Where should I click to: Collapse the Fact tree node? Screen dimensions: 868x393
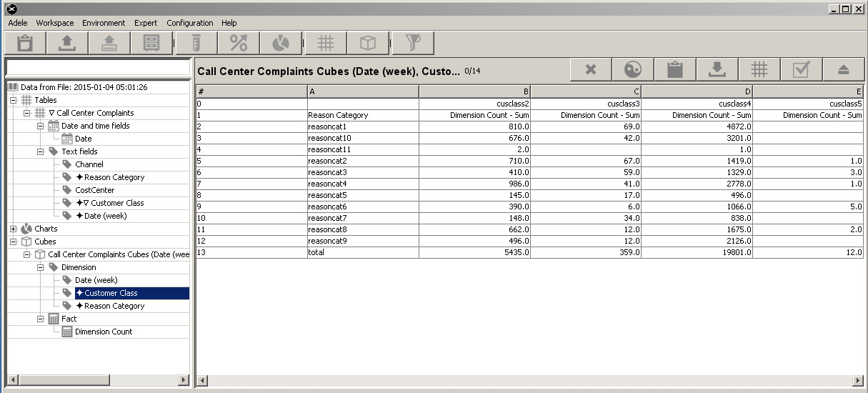point(40,319)
